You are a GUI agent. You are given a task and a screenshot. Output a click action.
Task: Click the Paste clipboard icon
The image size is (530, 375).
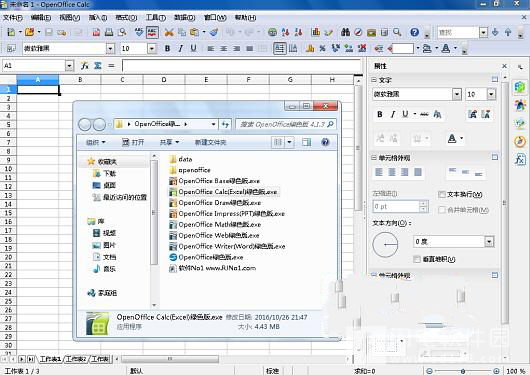(194, 32)
